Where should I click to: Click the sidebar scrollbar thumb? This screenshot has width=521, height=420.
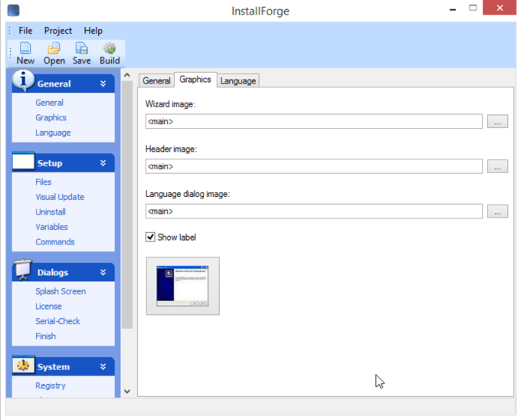[x=127, y=205]
